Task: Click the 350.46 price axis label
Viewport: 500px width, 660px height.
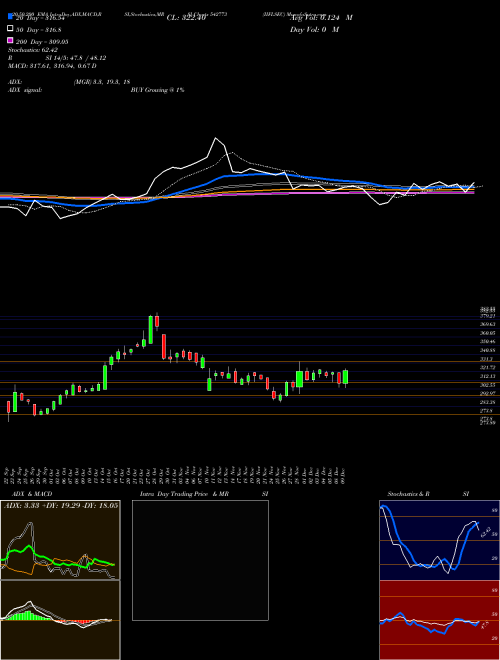Action: [x=487, y=341]
